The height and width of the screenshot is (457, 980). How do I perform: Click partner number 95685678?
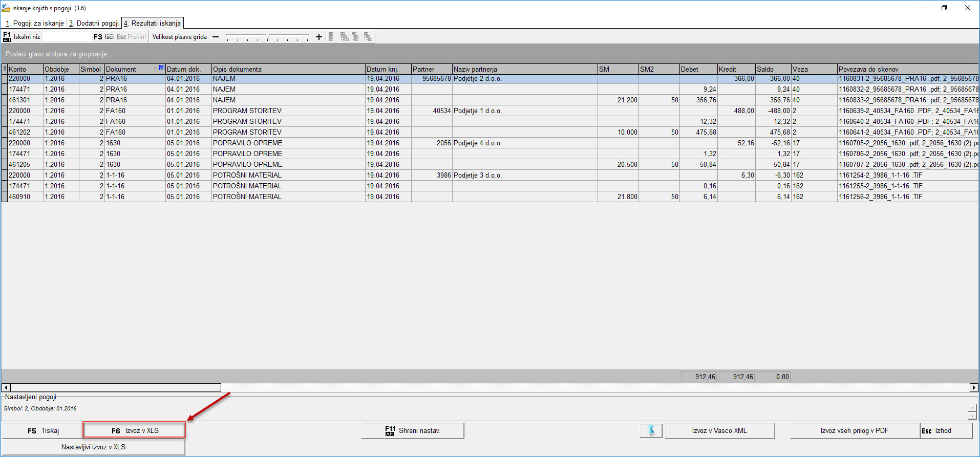pyautogui.click(x=432, y=79)
